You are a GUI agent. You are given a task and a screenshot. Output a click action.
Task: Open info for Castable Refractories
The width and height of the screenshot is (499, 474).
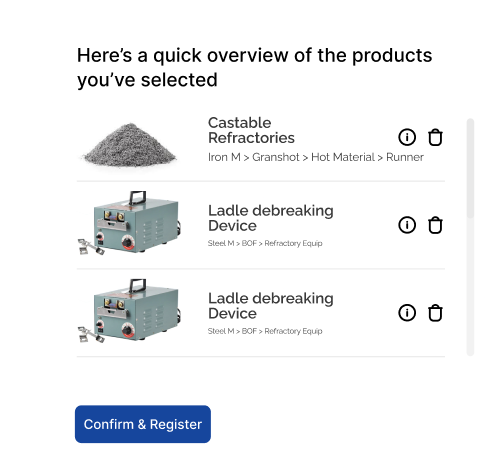click(407, 137)
